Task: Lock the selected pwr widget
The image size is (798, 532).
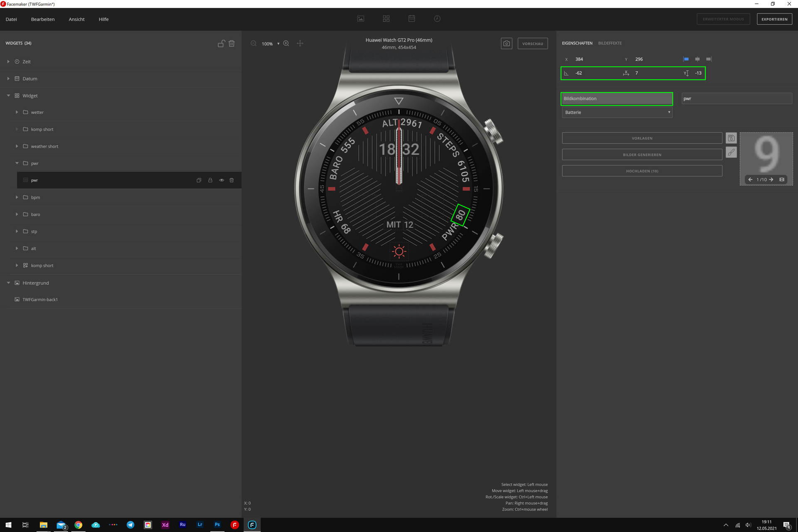Action: [210, 180]
